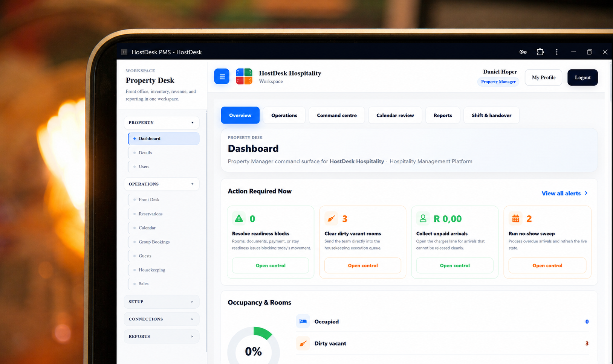Open control for Clear dirty vacant rooms

pyautogui.click(x=363, y=266)
